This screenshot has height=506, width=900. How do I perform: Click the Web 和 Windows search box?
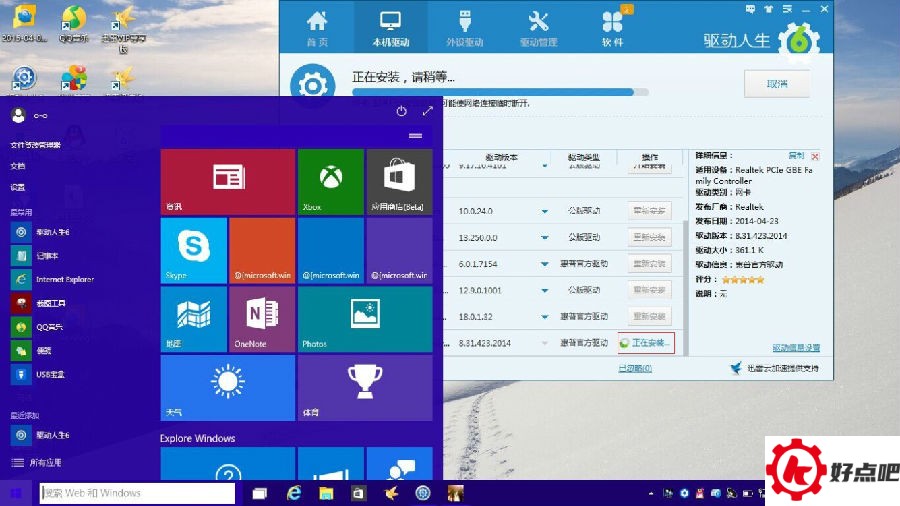click(137, 493)
